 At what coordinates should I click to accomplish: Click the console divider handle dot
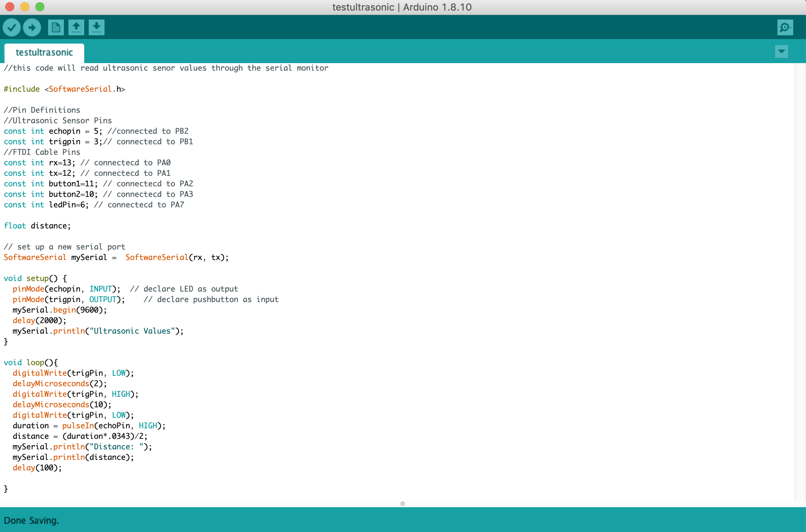(403, 504)
